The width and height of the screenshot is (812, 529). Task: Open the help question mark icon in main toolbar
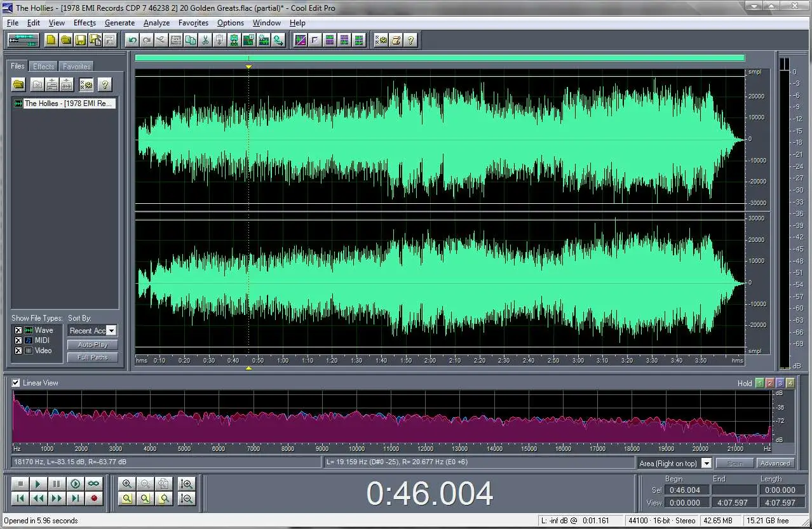[x=410, y=40]
